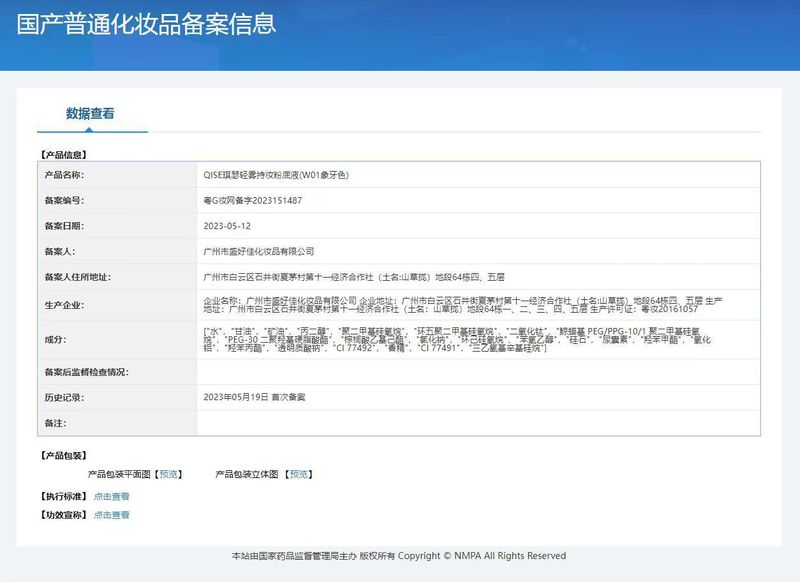Click the 备注 label cell
Screen dimensions: 800x582
coord(117,423)
